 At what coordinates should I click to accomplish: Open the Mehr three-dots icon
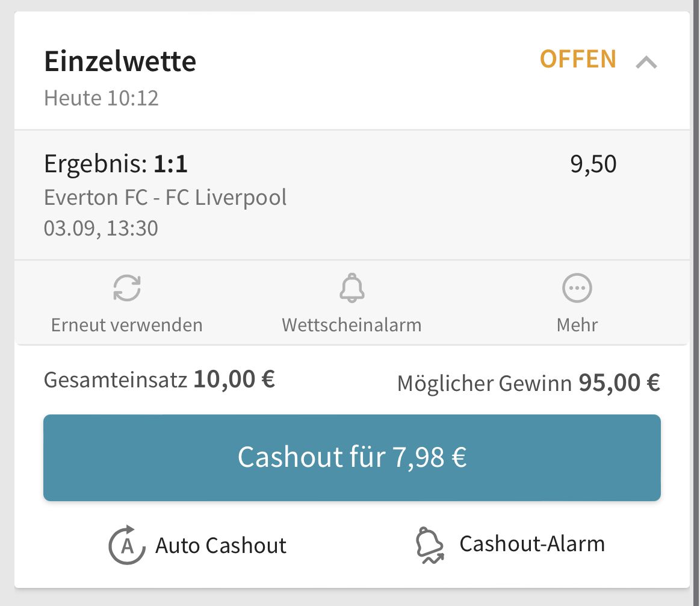[577, 288]
